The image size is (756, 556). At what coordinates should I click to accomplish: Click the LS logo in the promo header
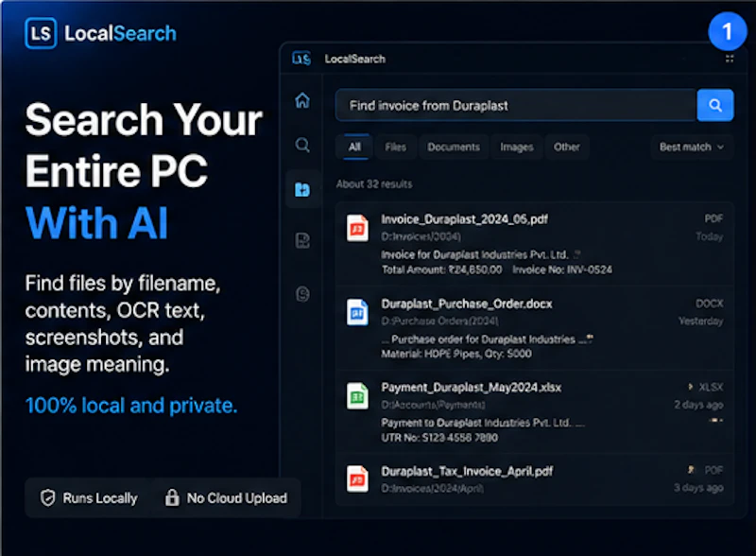[x=41, y=33]
